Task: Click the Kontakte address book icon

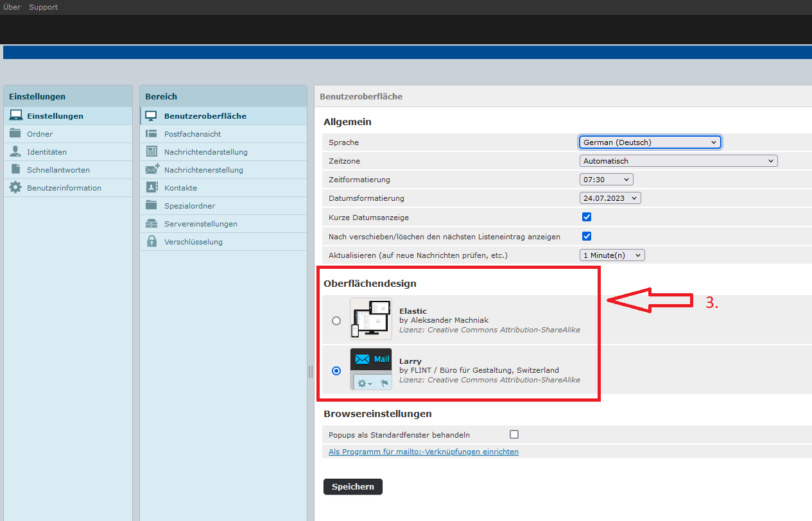Action: (151, 188)
